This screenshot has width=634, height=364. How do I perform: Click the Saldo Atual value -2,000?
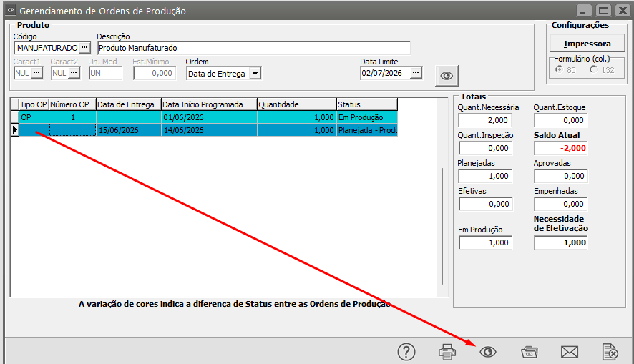(561, 148)
